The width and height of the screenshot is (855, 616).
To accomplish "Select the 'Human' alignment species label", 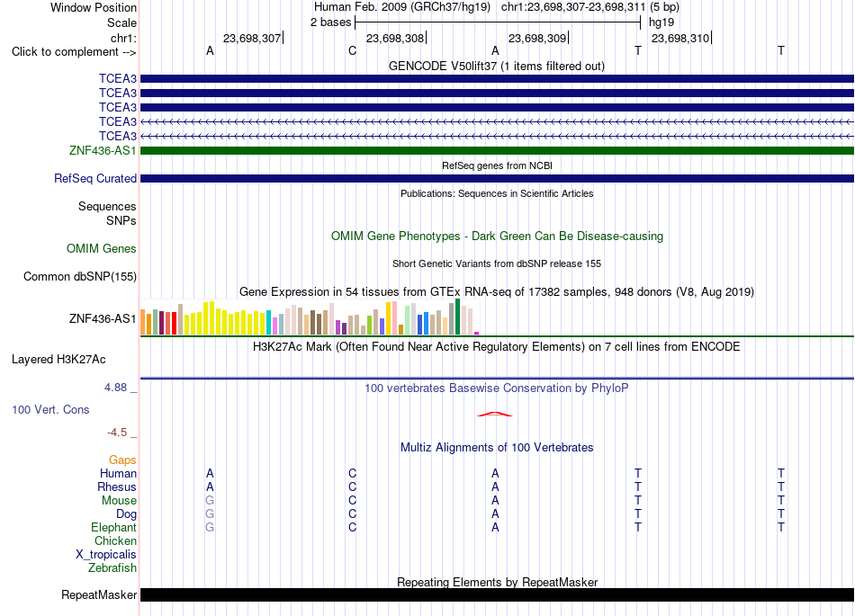I will [x=118, y=474].
